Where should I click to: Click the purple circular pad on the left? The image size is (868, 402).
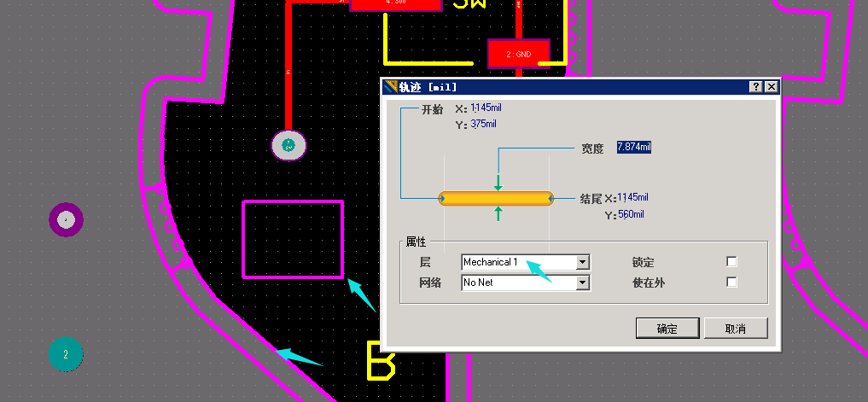(x=66, y=220)
